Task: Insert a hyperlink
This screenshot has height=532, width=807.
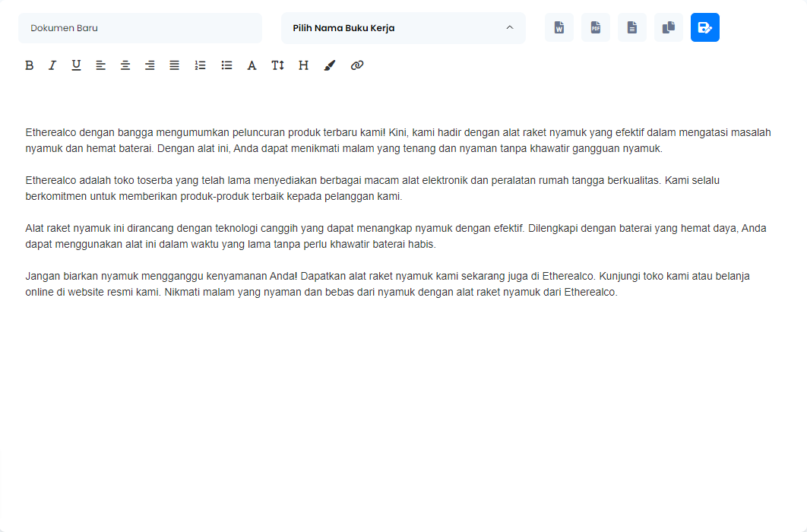Action: [357, 65]
